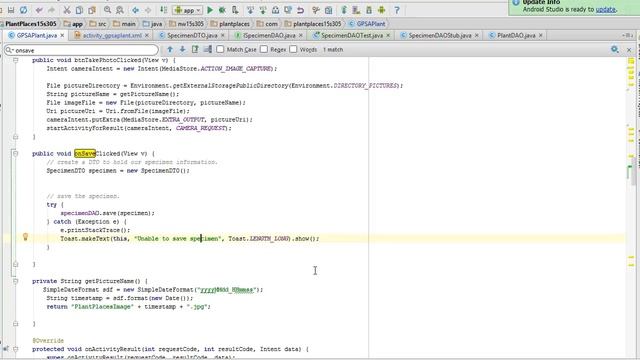Image resolution: width=640 pixels, height=360 pixels.
Task: Click the Find magnifier icon
Action: click(x=107, y=10)
